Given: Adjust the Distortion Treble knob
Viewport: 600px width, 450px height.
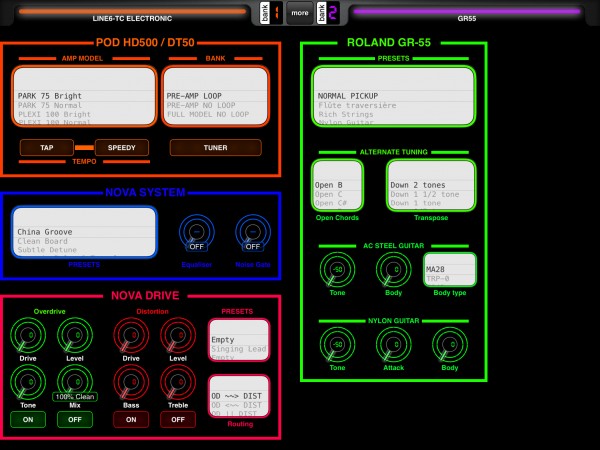Looking at the screenshot, I should tap(178, 382).
